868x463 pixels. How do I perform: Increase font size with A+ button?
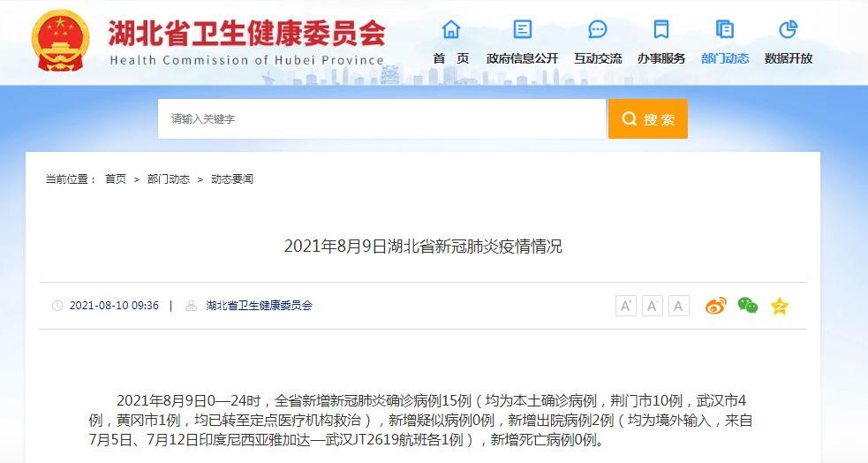coord(625,306)
